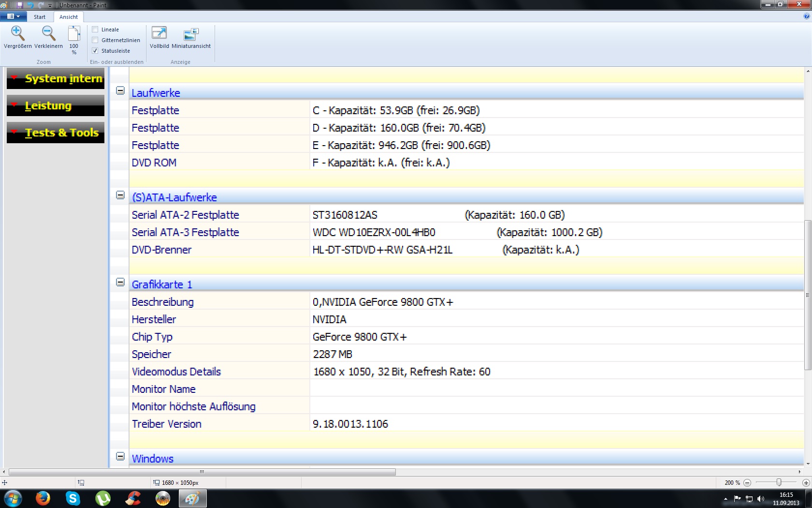Open Paint help with the question mark

[x=806, y=16]
